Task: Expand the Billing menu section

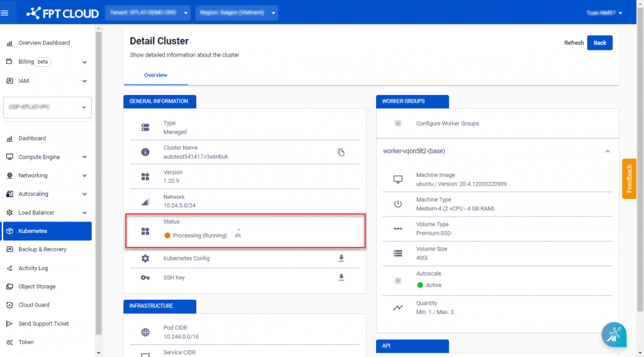Action: pyautogui.click(x=84, y=62)
